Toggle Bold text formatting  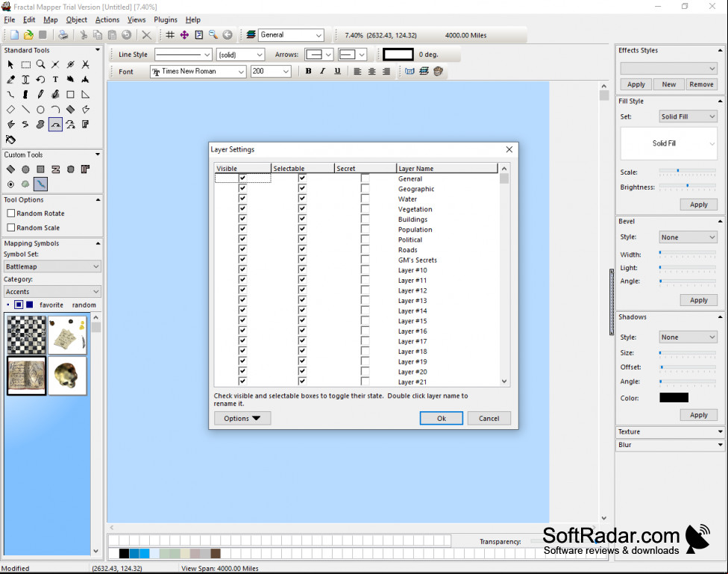coord(308,71)
